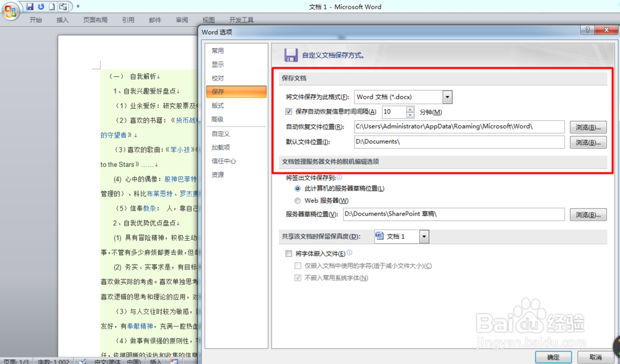The height and width of the screenshot is (364, 620).
Task: Click the Help question mark in Word Options dialog
Action: (588, 30)
